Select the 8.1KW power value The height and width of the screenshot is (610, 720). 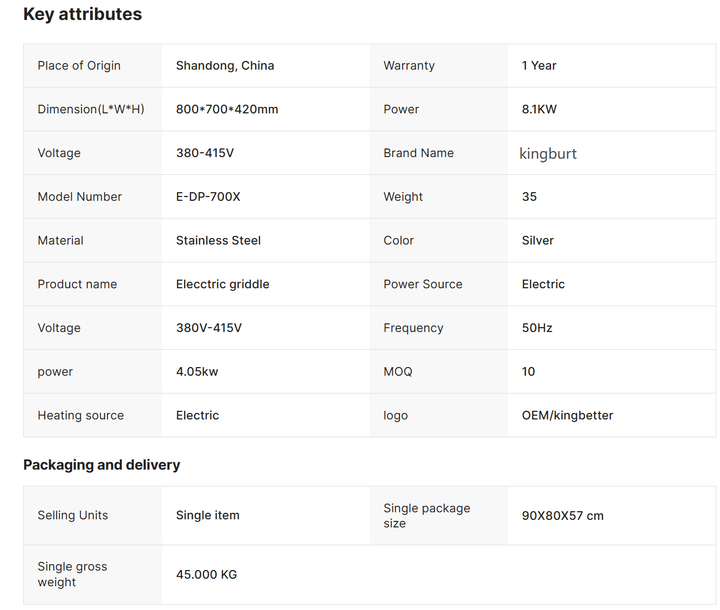pos(539,109)
